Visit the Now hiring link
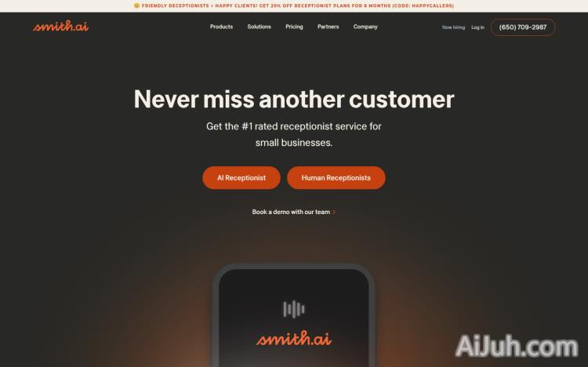This screenshot has width=588, height=367. click(x=453, y=27)
